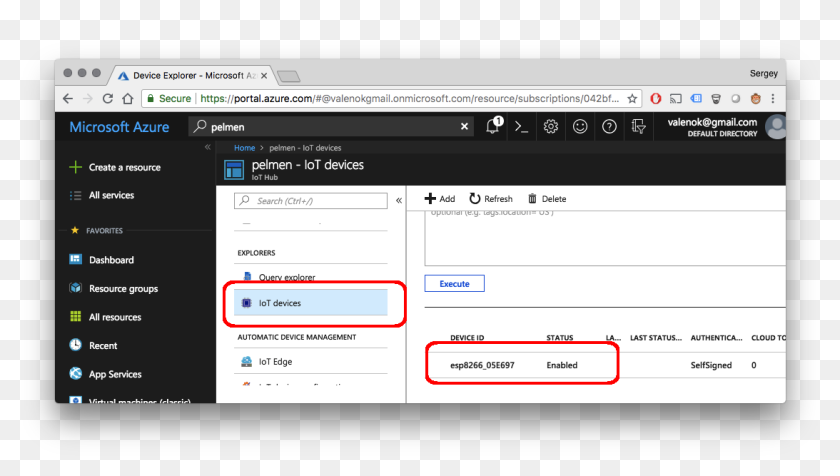Add a new IoT device
Viewport: 840px width, 476px height.
[440, 199]
